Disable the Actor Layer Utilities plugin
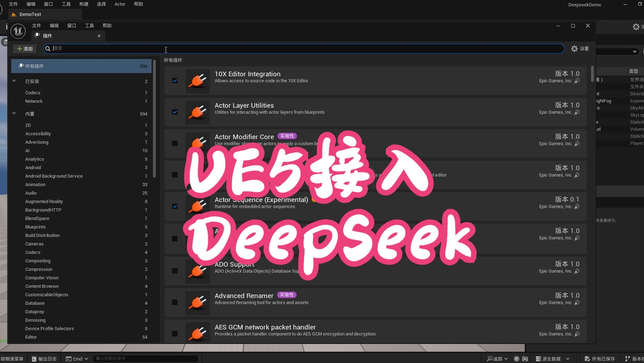The image size is (644, 363). (x=175, y=112)
